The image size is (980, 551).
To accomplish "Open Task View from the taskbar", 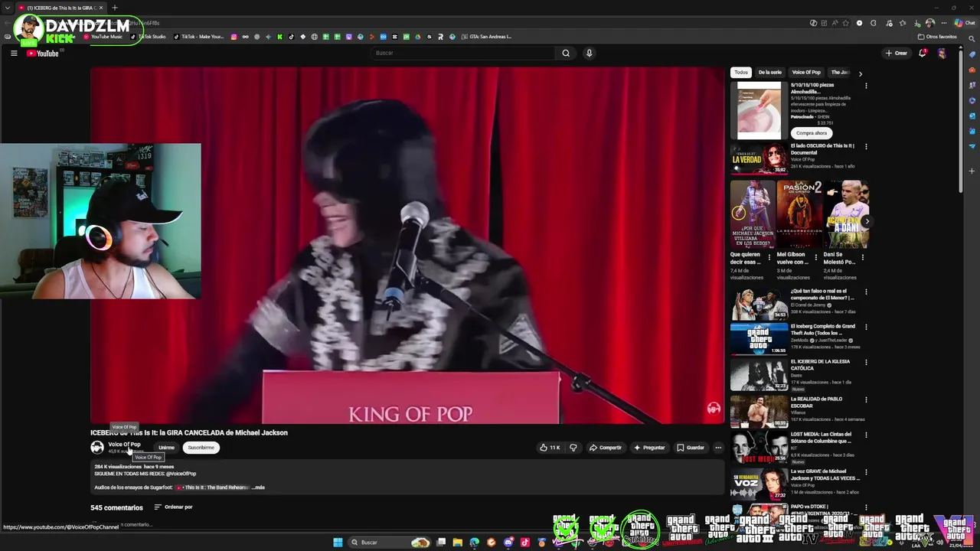I will pyautogui.click(x=441, y=543).
